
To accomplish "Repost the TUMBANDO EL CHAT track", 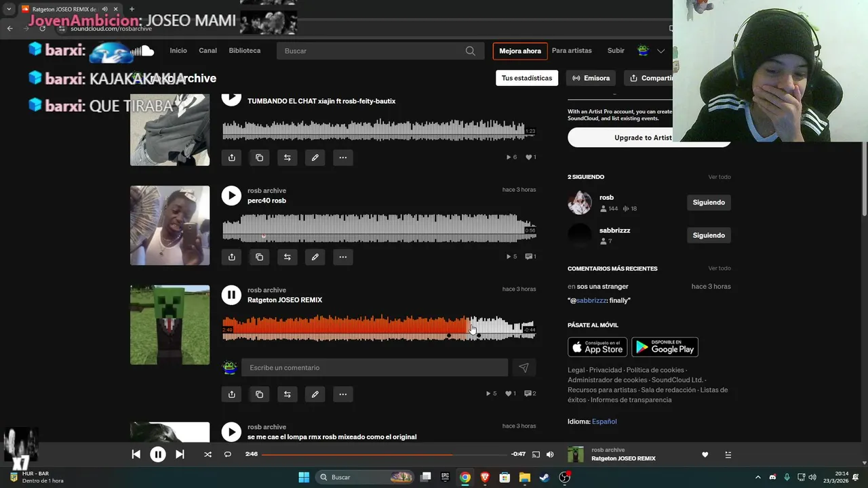I will [x=287, y=157].
